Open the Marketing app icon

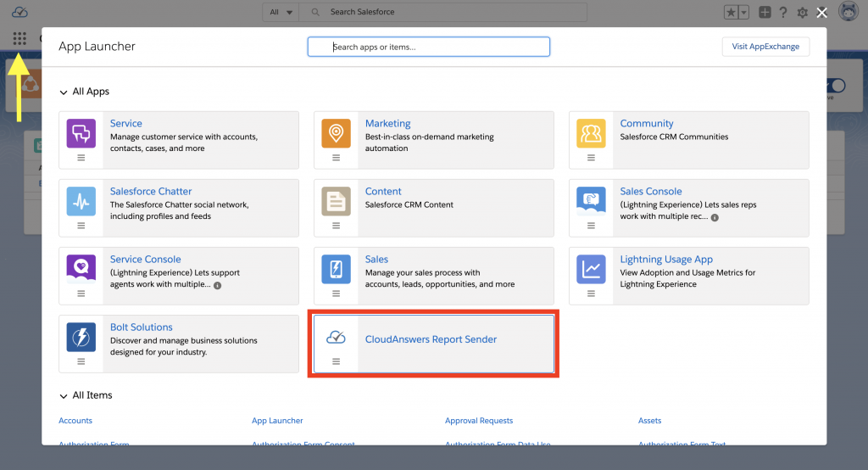[x=336, y=133]
